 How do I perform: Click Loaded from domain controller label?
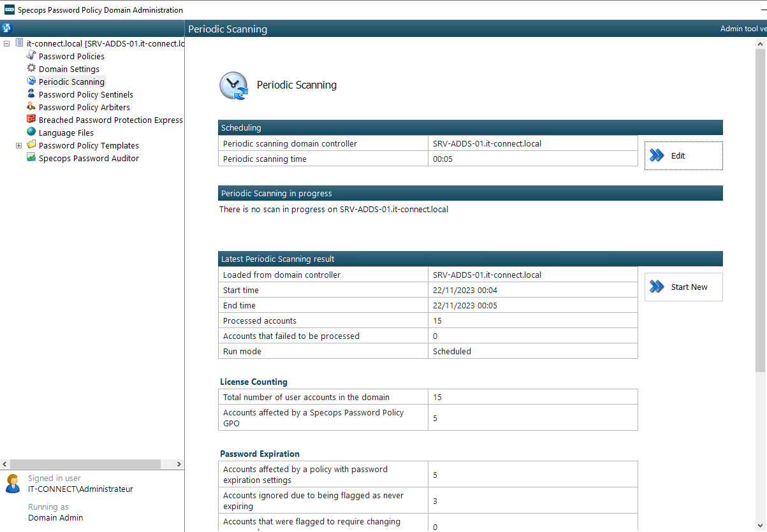(x=282, y=275)
